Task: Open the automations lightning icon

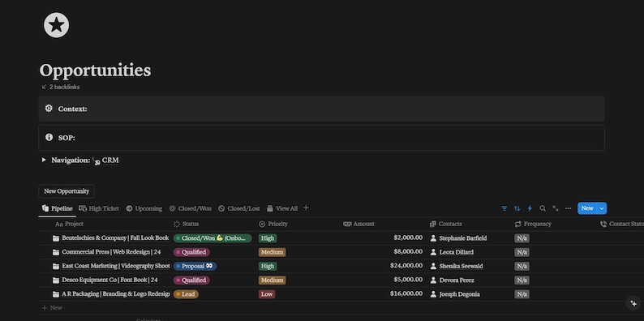Action: click(x=530, y=208)
